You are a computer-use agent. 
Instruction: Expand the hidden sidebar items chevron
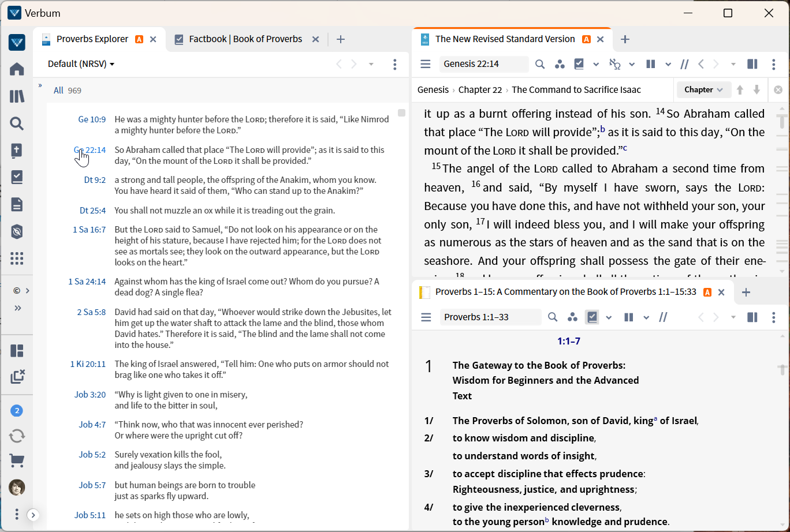click(17, 308)
